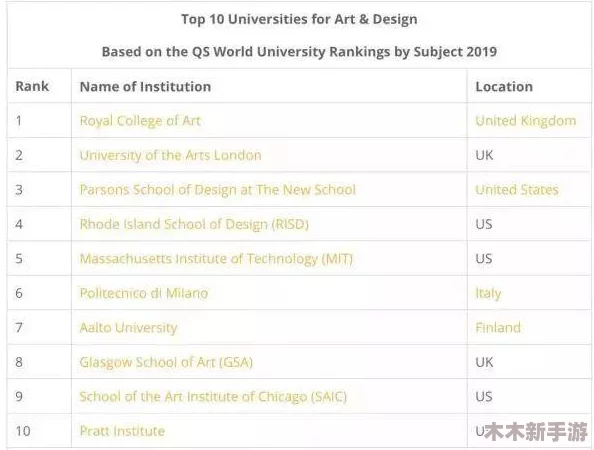Open Rhode Island School of Design link
The width and height of the screenshot is (594, 450).
click(x=194, y=224)
